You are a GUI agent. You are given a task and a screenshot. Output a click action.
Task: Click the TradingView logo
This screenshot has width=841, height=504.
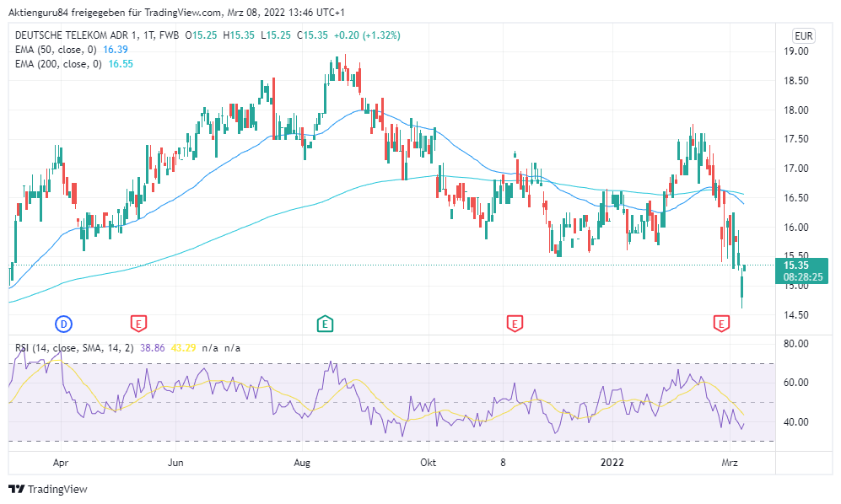click(48, 489)
